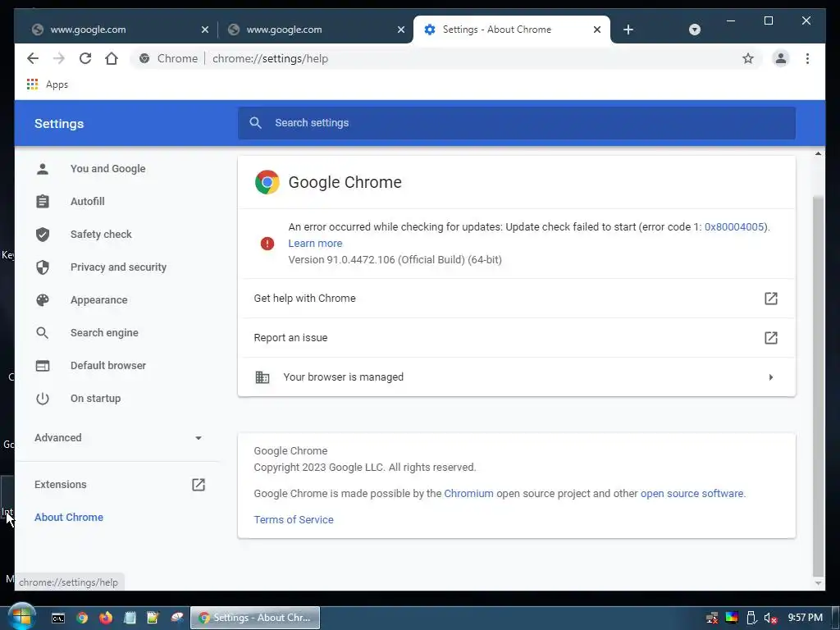This screenshot has width=840, height=630.
Task: Open the profile avatar menu
Action: (x=781, y=58)
